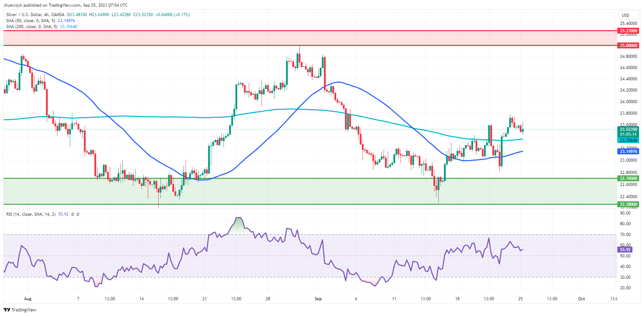Select the red resistance zone rectangle
This screenshot has width=644, height=316.
[x=309, y=38]
